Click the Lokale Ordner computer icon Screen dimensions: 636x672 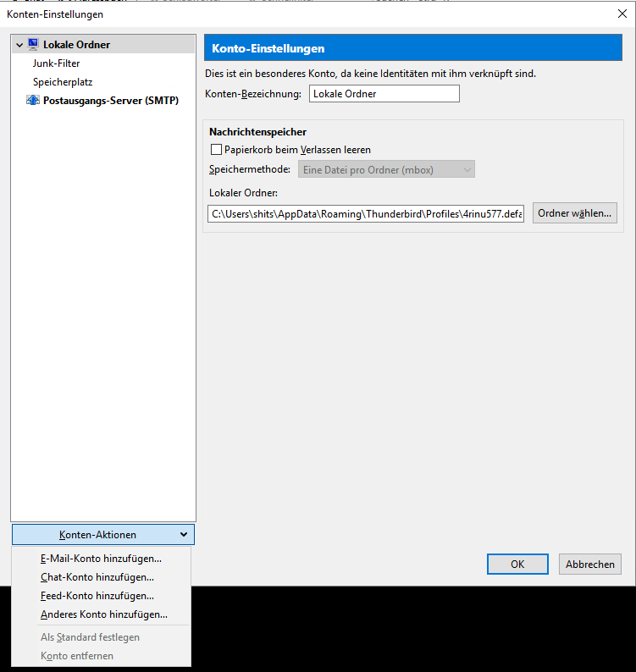34,45
